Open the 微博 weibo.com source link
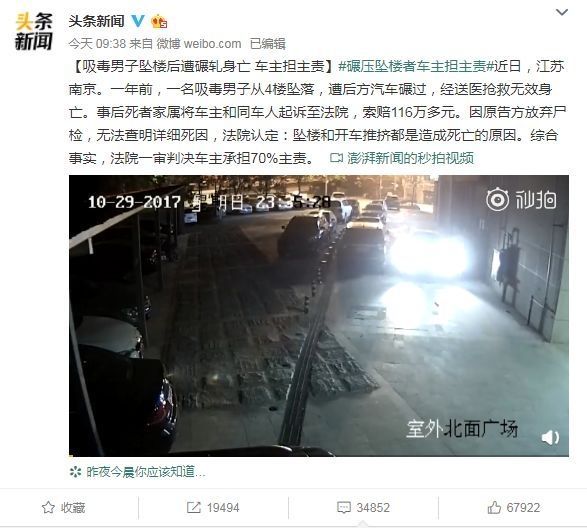Viewport: 587px width, 528px height. (x=199, y=44)
